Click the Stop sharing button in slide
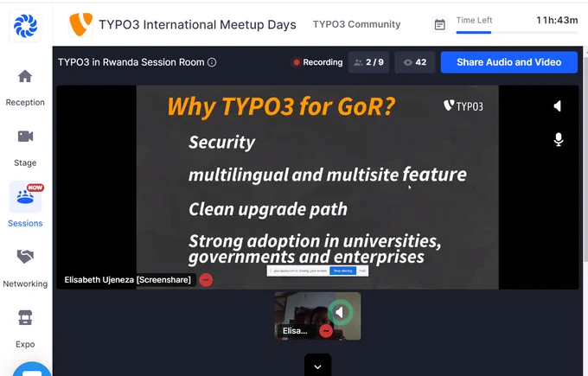 tap(342, 271)
